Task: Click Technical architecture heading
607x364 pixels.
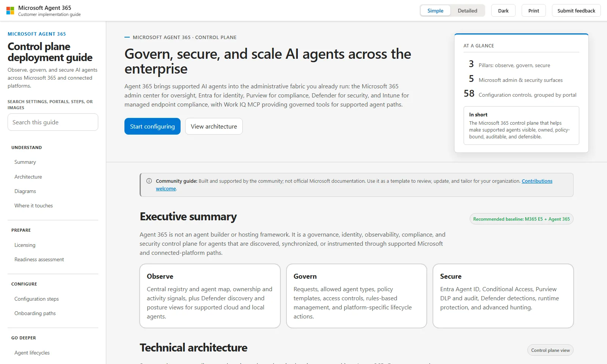Action: coord(193,348)
